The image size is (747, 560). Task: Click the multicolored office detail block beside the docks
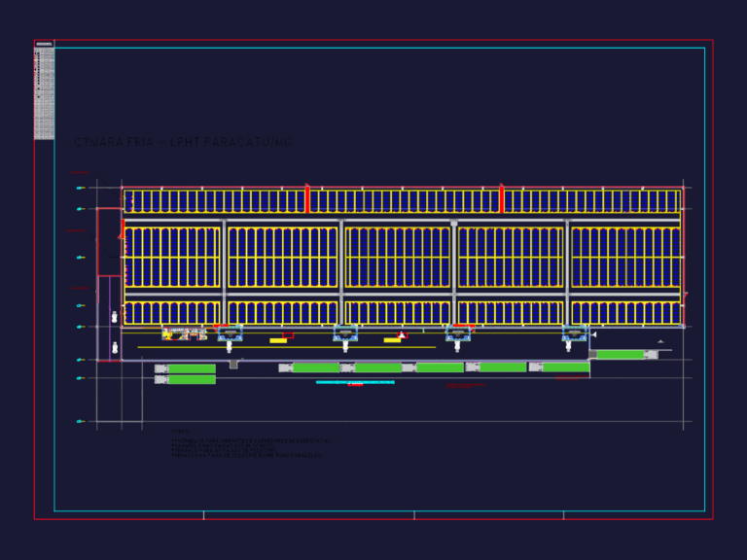click(x=185, y=333)
